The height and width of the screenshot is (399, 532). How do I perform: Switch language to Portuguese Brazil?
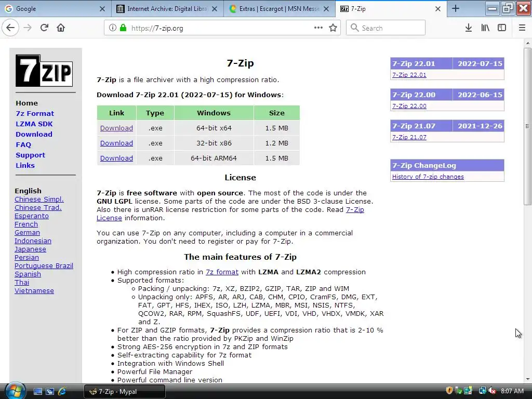[x=44, y=266]
